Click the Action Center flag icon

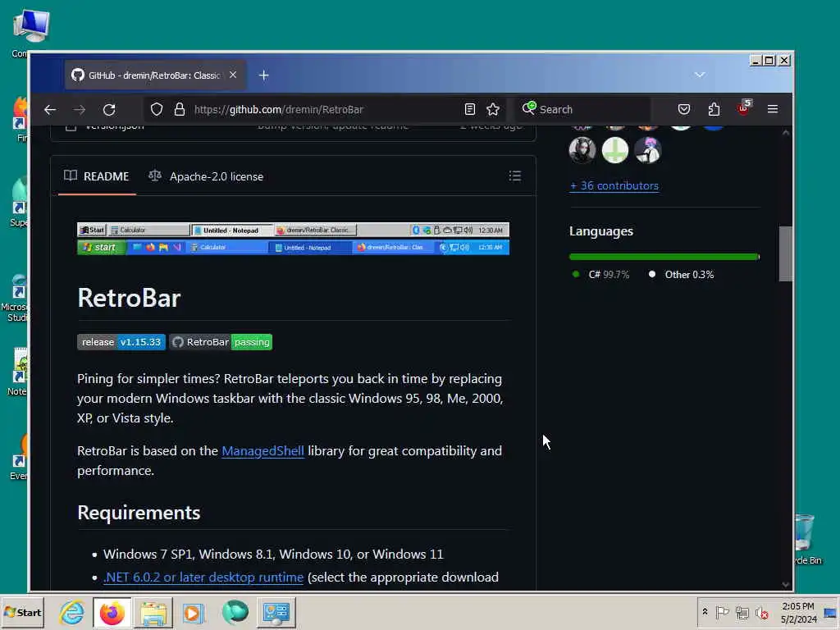coord(722,612)
